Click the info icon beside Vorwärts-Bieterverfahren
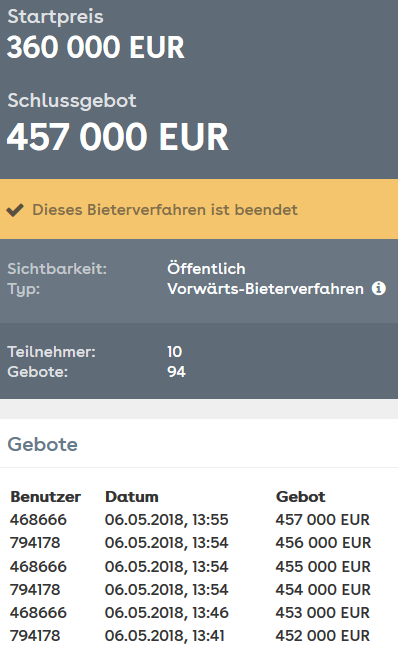The width and height of the screenshot is (398, 645). (x=379, y=288)
